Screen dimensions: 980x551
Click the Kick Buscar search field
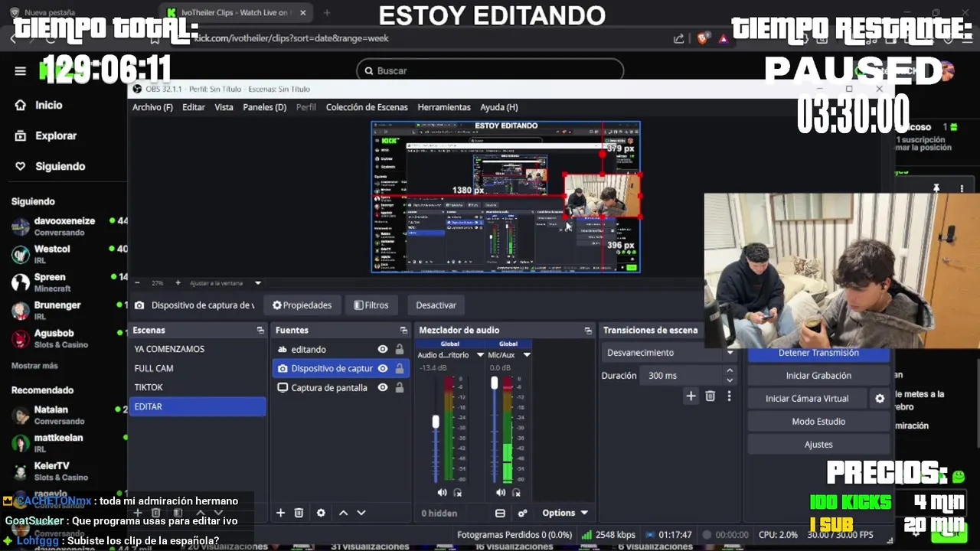click(x=490, y=70)
